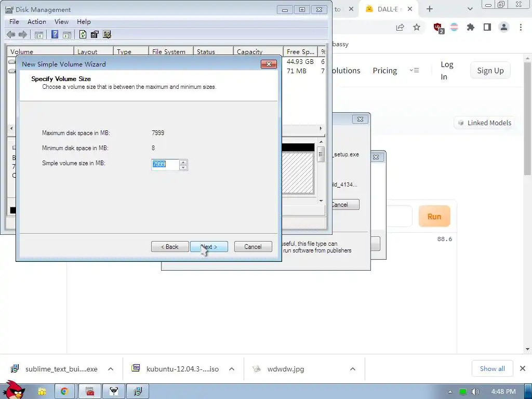Expand sublime_text download options chevron
Image resolution: width=532 pixels, height=399 pixels.
click(x=111, y=369)
